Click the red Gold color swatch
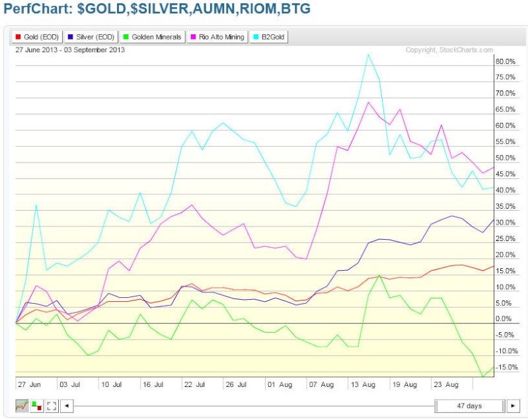Image resolution: width=528 pixels, height=420 pixels. 19,37
